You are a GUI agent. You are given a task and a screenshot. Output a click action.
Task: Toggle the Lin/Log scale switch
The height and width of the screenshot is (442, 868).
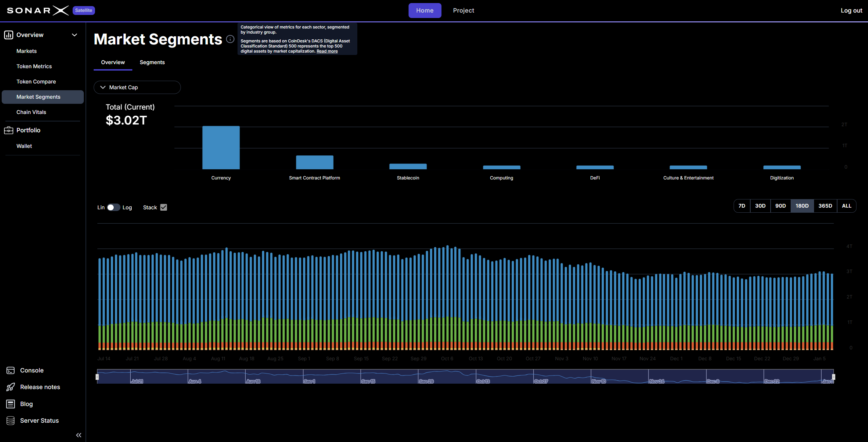pyautogui.click(x=113, y=207)
